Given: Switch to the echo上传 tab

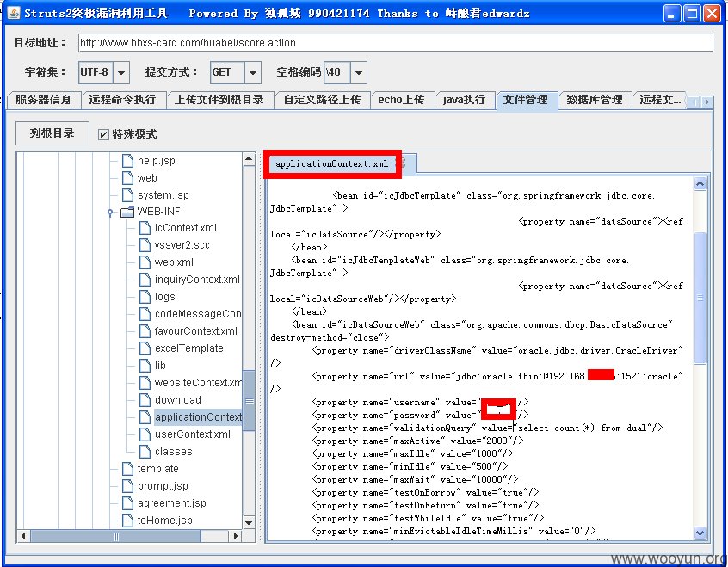Looking at the screenshot, I should click(x=401, y=100).
